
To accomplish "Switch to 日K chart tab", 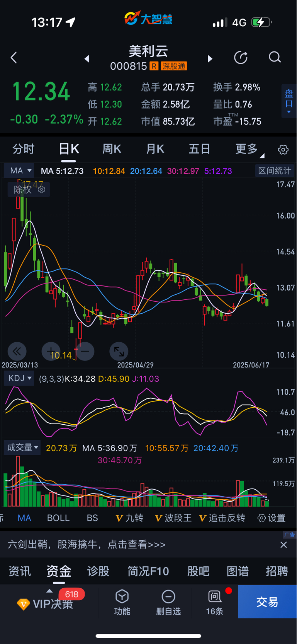I will click(69, 149).
